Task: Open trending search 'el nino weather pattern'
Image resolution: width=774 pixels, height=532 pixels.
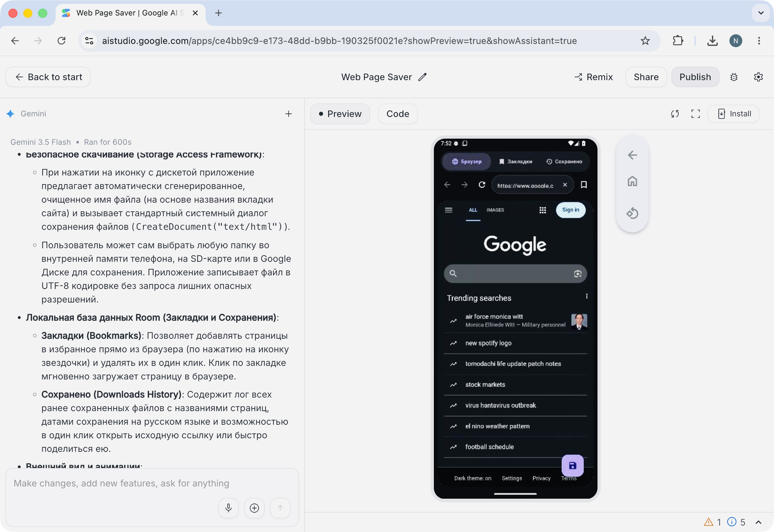Action: click(515, 426)
